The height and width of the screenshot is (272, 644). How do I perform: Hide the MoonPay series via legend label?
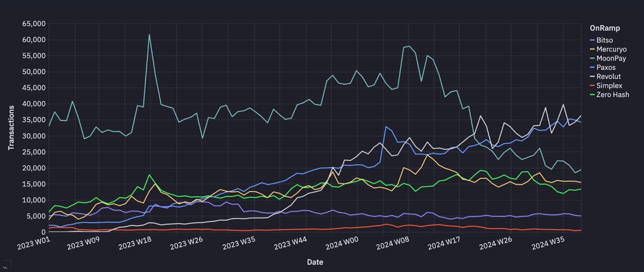pos(611,58)
